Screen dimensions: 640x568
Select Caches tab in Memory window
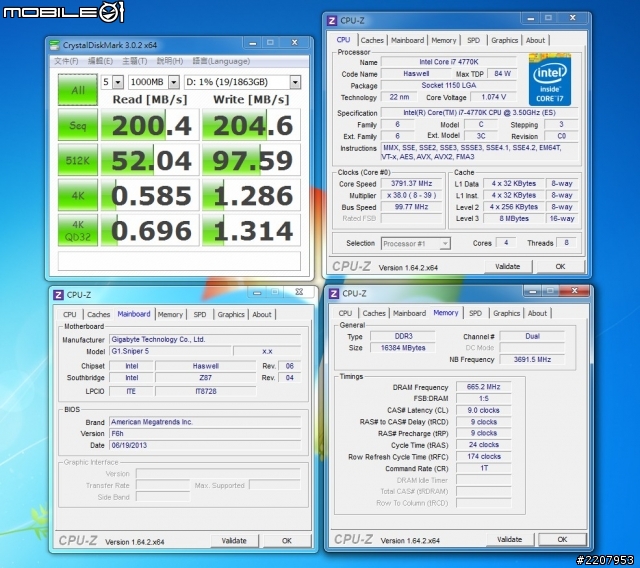(374, 313)
